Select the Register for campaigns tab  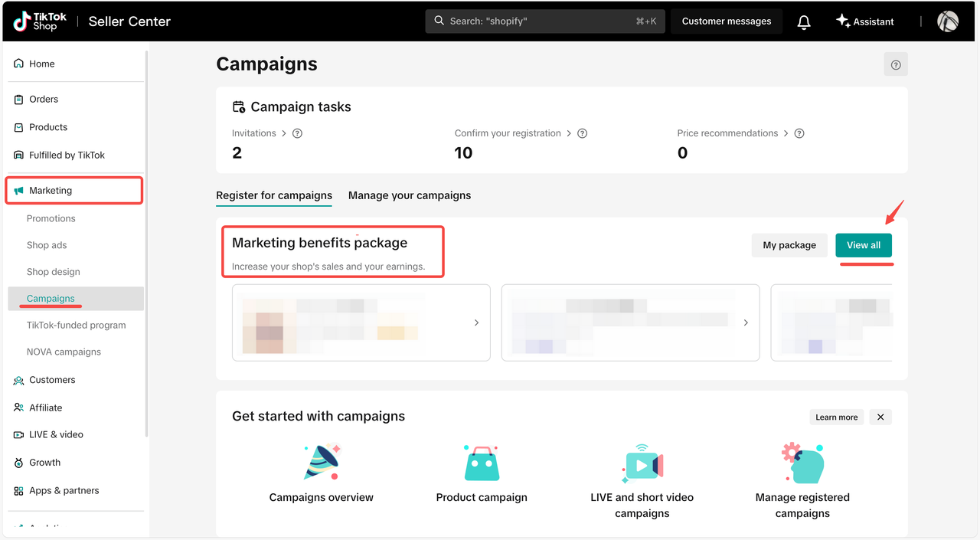274,195
